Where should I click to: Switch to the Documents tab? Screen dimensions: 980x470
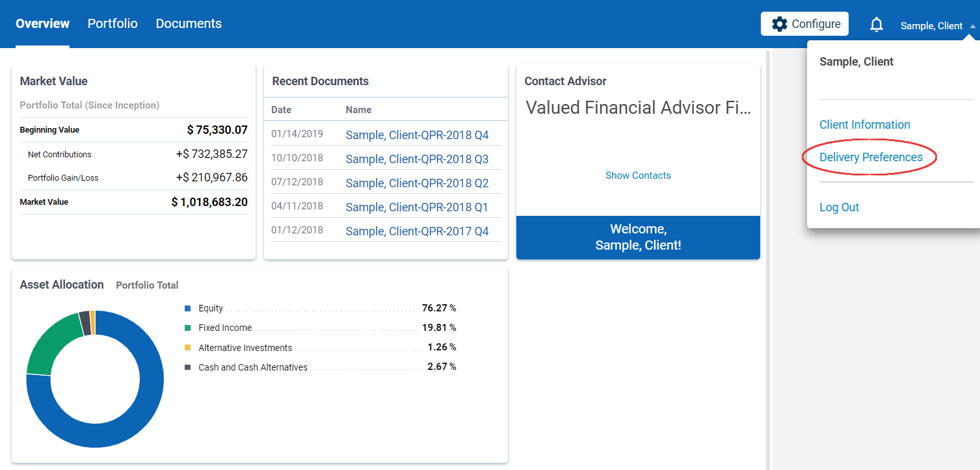(x=188, y=23)
